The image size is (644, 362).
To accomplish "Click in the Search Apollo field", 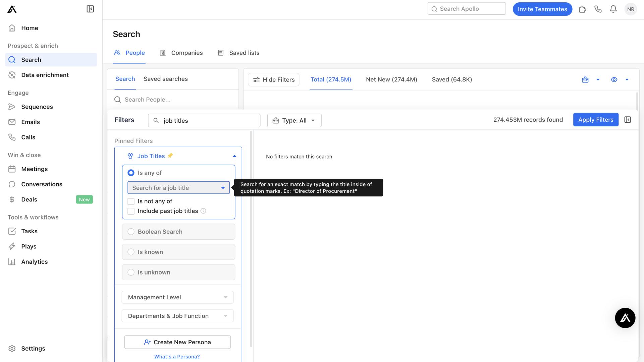I will click(467, 9).
